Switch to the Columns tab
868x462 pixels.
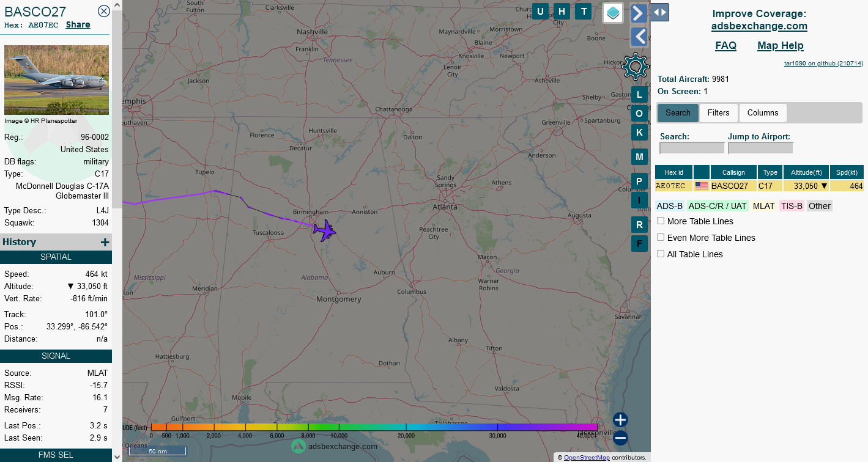tap(763, 113)
